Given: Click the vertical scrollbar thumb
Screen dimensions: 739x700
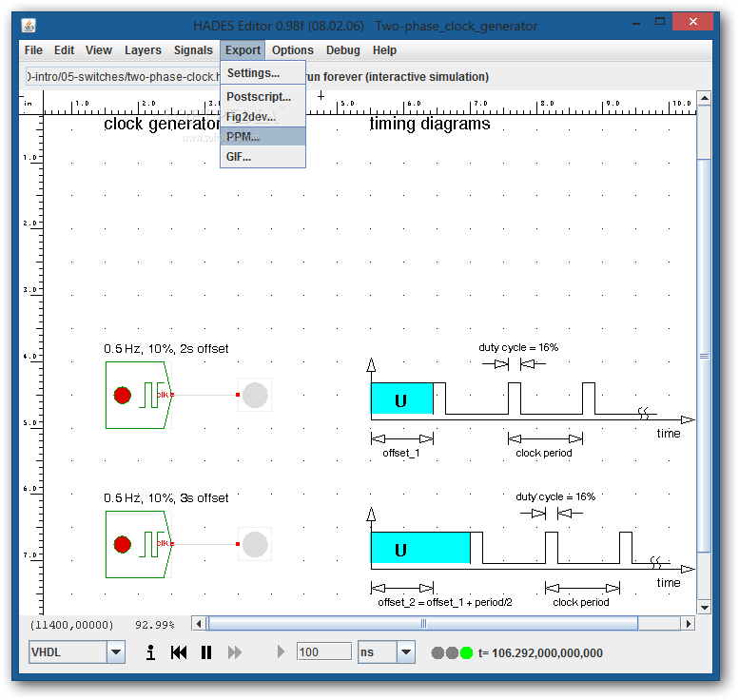Looking at the screenshot, I should tap(704, 356).
